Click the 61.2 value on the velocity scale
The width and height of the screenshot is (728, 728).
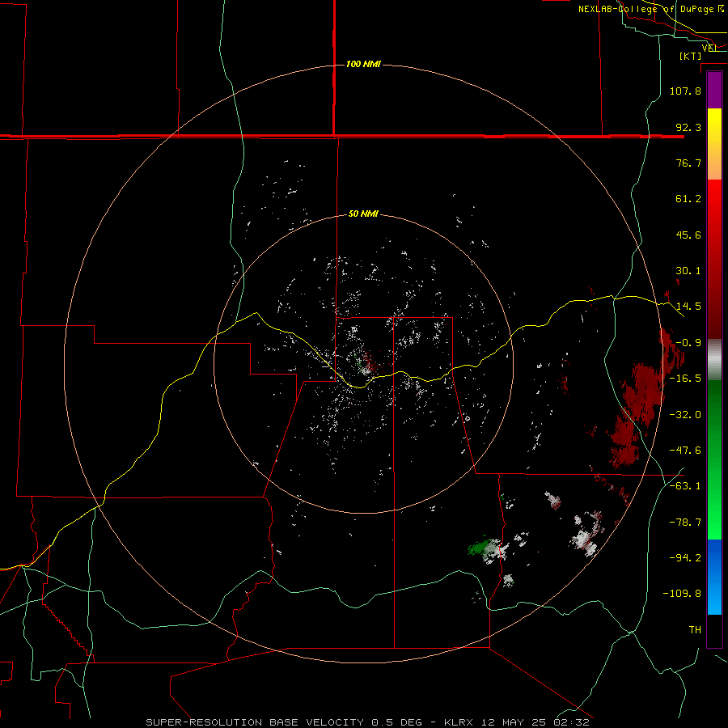688,199
